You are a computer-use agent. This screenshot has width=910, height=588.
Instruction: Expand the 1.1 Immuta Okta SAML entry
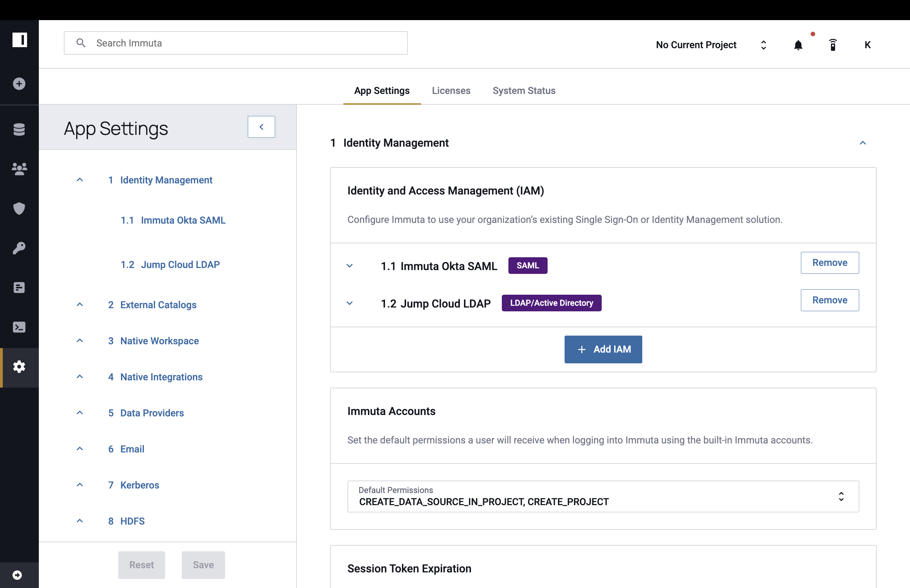350,265
